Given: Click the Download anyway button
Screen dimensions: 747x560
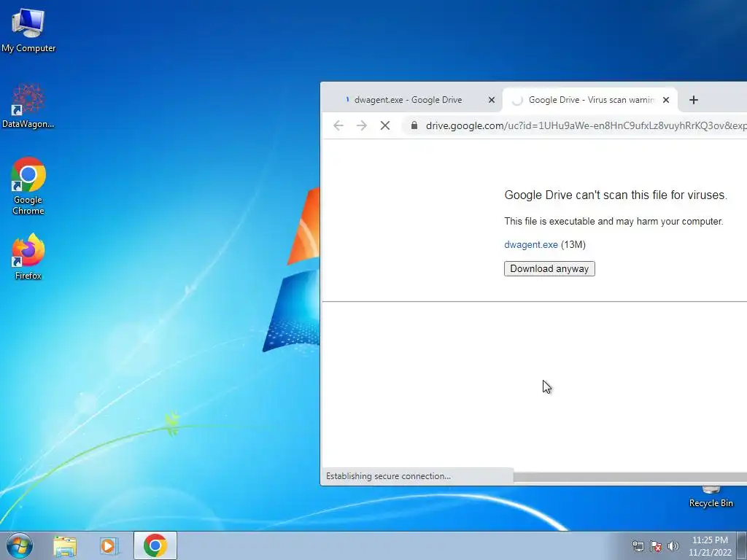Looking at the screenshot, I should click(x=549, y=268).
